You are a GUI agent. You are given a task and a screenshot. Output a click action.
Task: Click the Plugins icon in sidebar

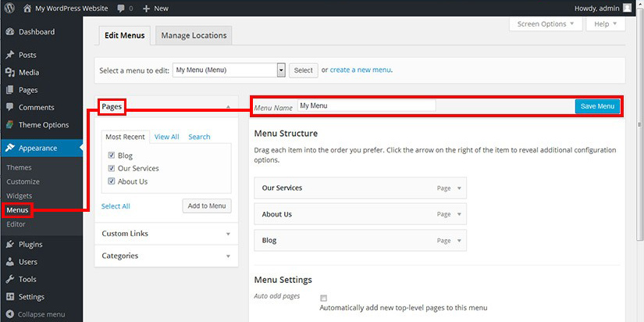[x=9, y=245]
